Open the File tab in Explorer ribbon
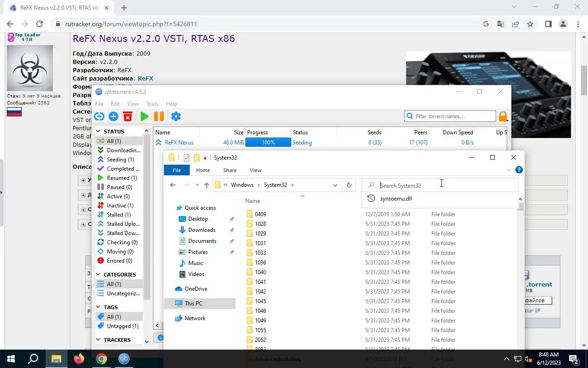The width and height of the screenshot is (588, 368). 177,170
